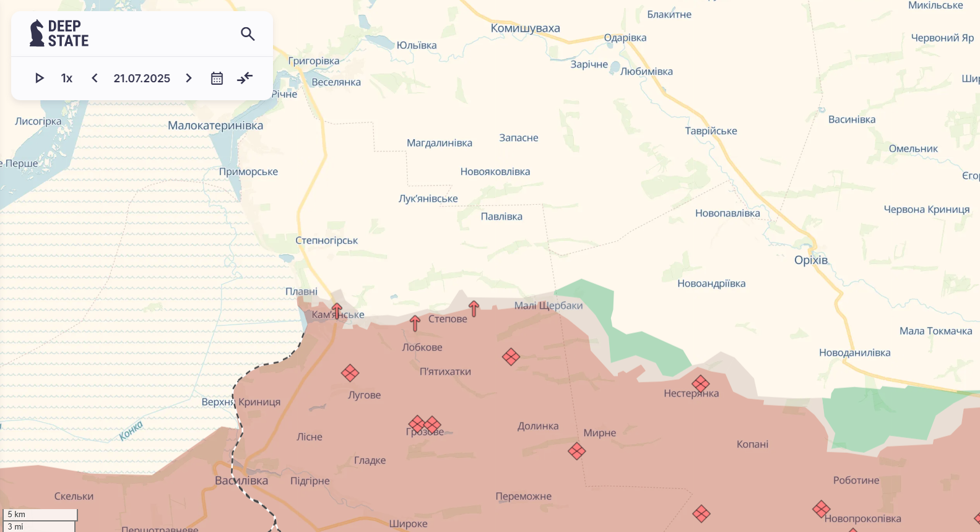Click the 21.07.2025 date field
The image size is (980, 532).
142,78
